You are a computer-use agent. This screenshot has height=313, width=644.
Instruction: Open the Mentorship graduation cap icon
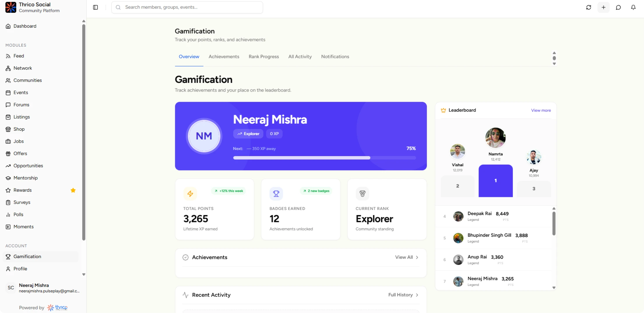(8, 178)
